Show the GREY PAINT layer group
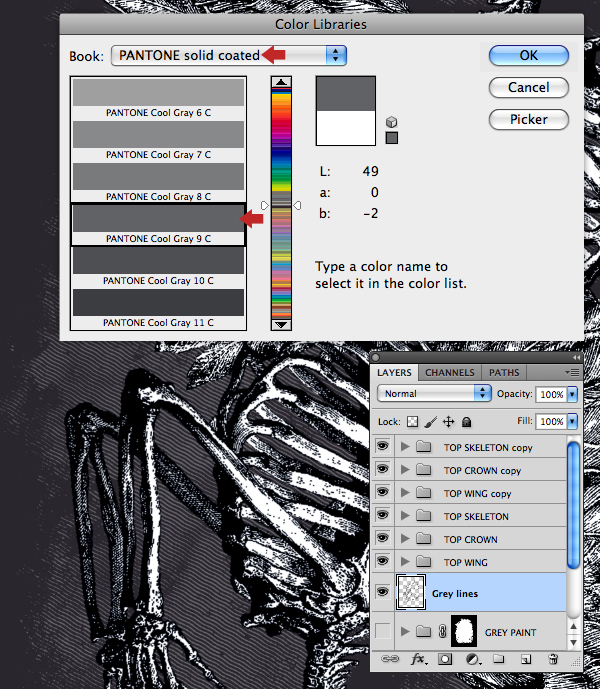 click(382, 631)
